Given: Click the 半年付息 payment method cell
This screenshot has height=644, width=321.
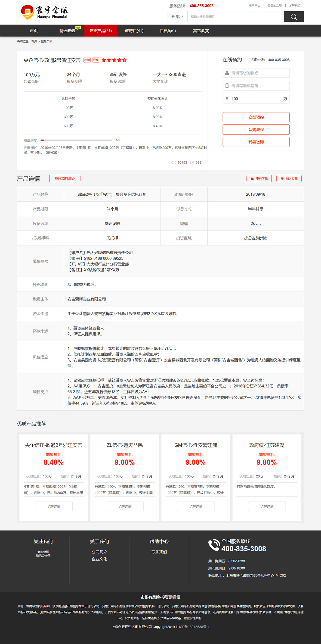Looking at the screenshot, I should click(255, 209).
